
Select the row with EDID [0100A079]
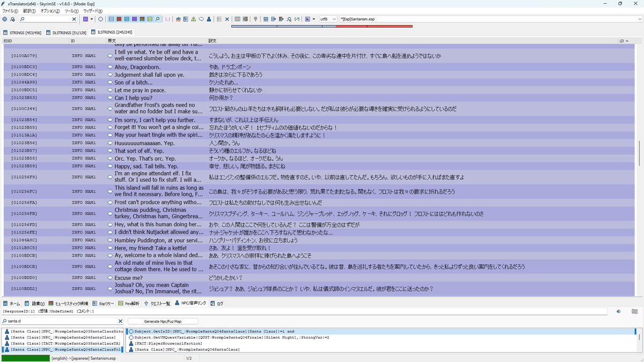coord(319,55)
